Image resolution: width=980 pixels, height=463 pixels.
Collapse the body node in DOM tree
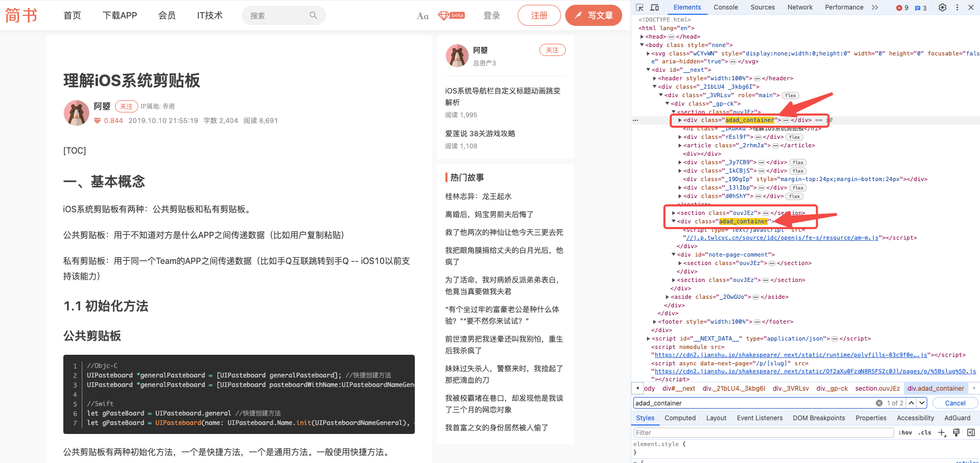(x=642, y=45)
